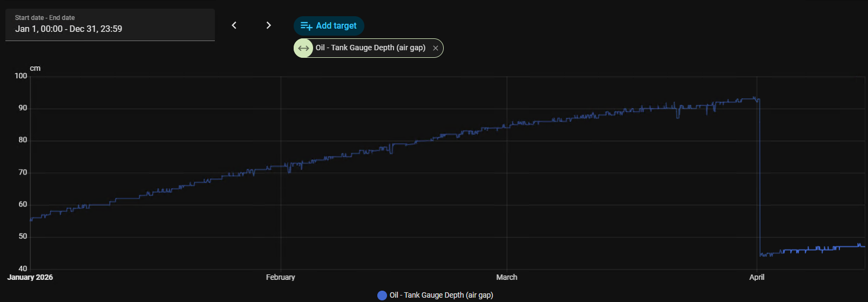Remove the Oil Tank Gauge Depth chip
The height and width of the screenshot is (302, 868).
click(x=436, y=48)
